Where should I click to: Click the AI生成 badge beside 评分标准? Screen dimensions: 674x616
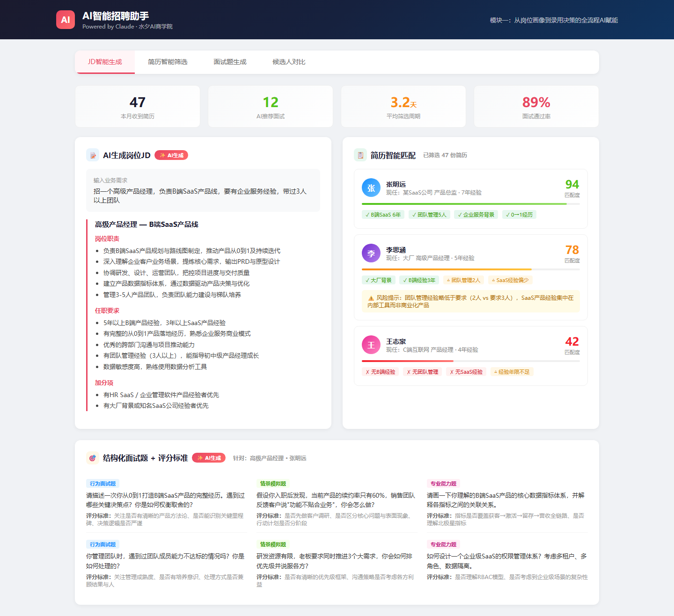[x=209, y=458]
